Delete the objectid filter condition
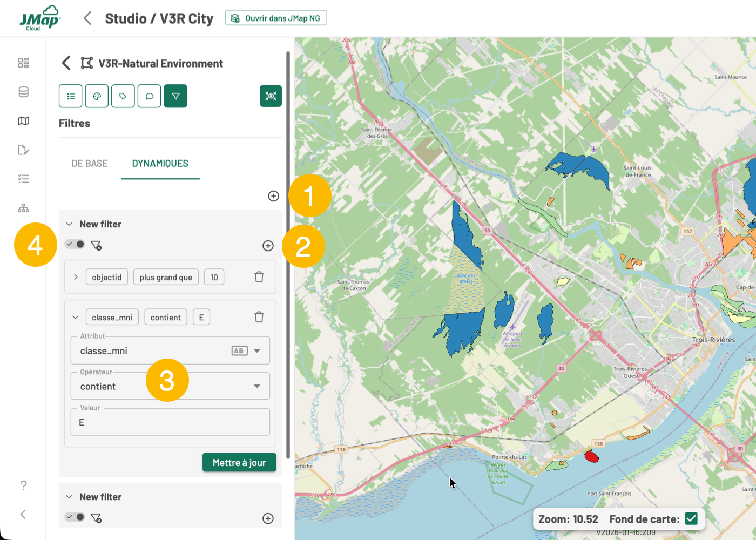Screen dimensions: 756x540 pos(259,277)
